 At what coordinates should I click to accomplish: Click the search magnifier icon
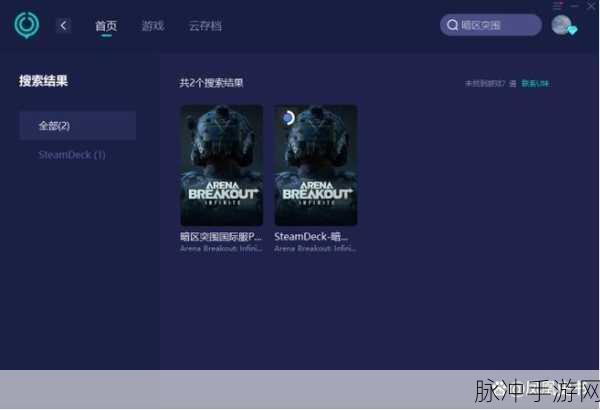tap(452, 25)
